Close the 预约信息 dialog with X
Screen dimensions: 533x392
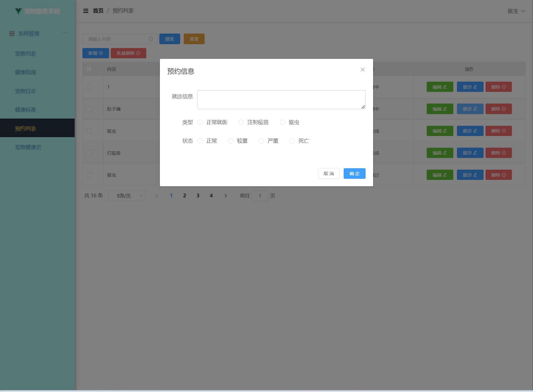pos(363,70)
